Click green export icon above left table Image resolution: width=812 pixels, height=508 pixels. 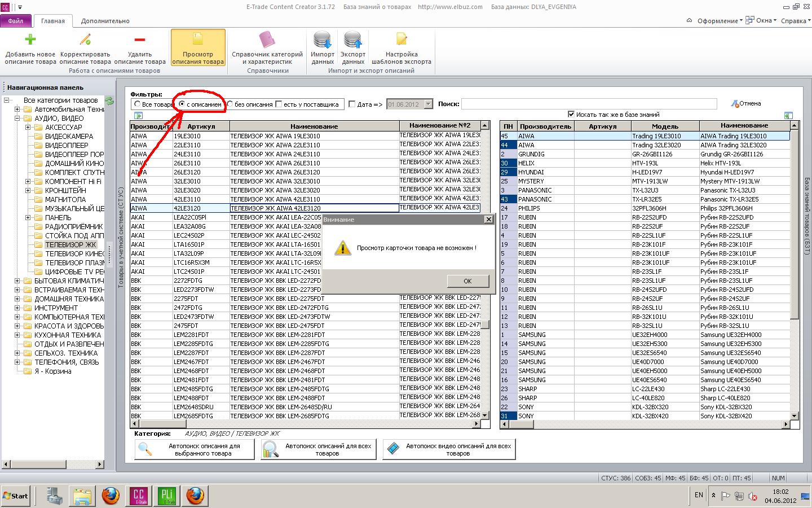point(138,116)
